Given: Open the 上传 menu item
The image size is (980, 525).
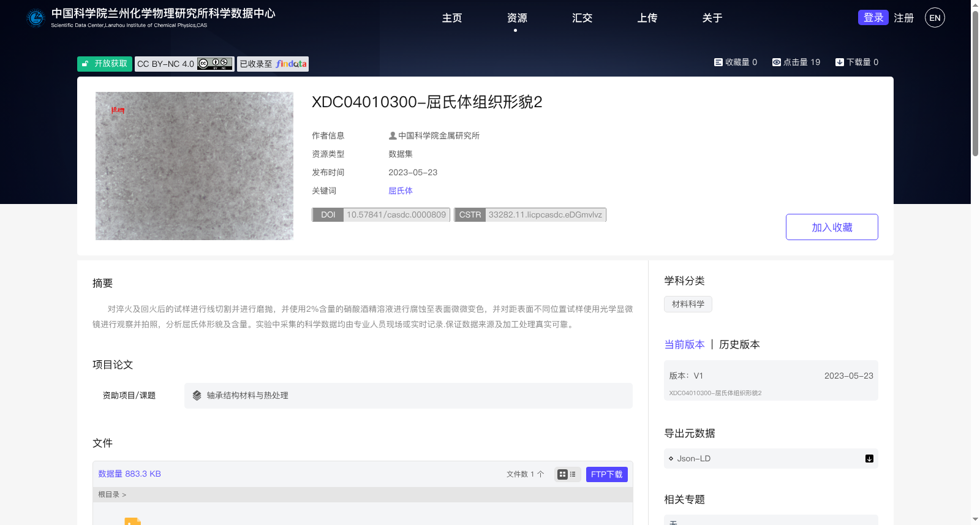Looking at the screenshot, I should [647, 18].
